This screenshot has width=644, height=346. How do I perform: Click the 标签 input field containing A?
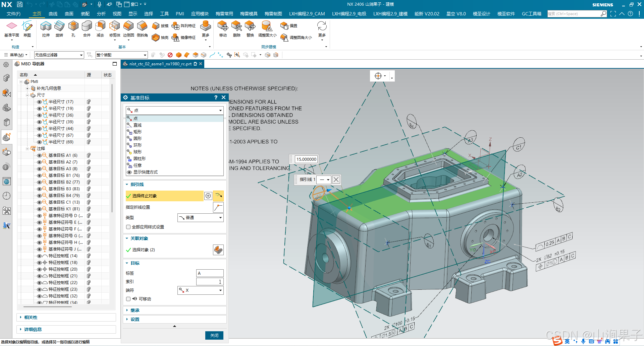tap(210, 273)
